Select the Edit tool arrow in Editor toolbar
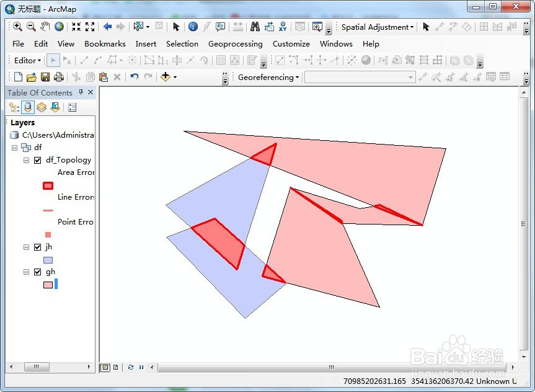The image size is (535, 392). coord(53,61)
